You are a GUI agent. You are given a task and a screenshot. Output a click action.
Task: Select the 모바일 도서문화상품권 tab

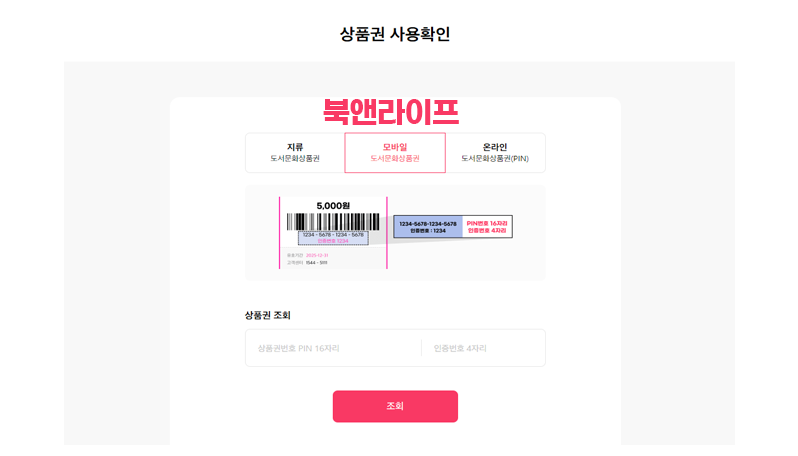point(395,153)
